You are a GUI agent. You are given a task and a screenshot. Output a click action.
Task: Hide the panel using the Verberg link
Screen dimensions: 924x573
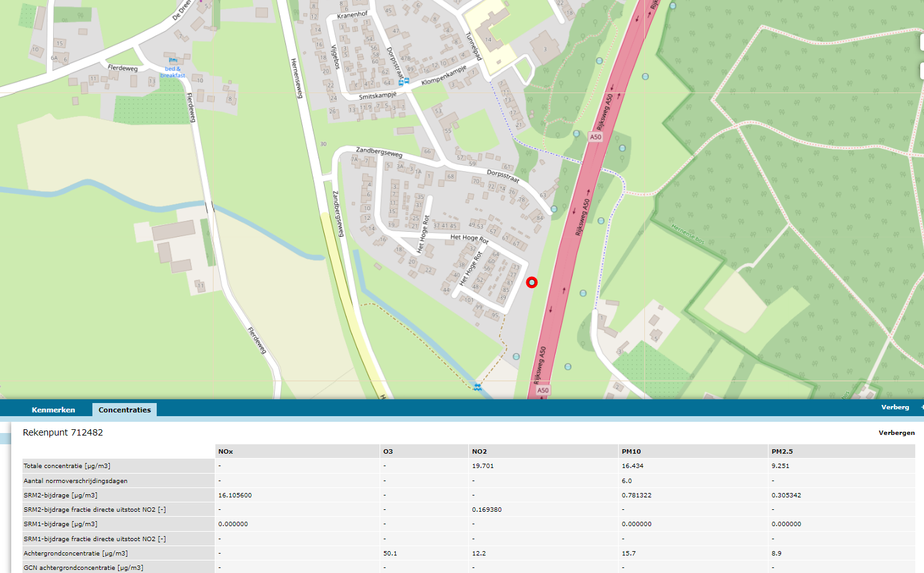click(x=896, y=407)
